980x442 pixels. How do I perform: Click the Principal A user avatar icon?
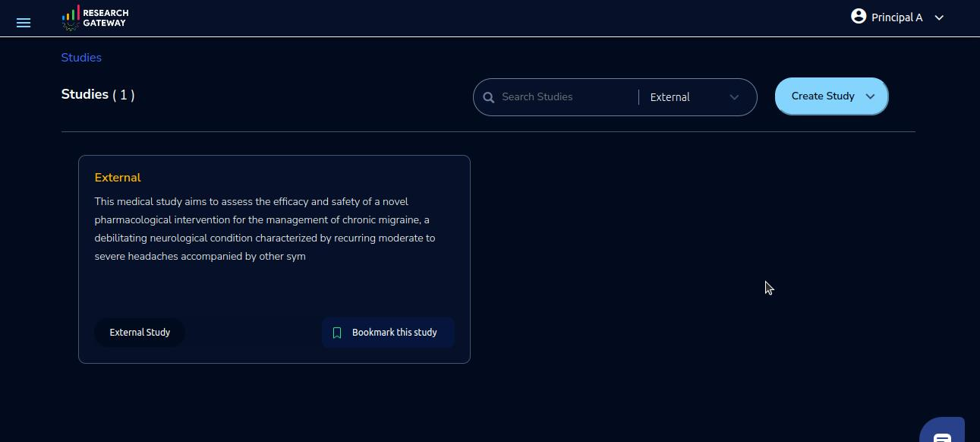click(x=859, y=17)
